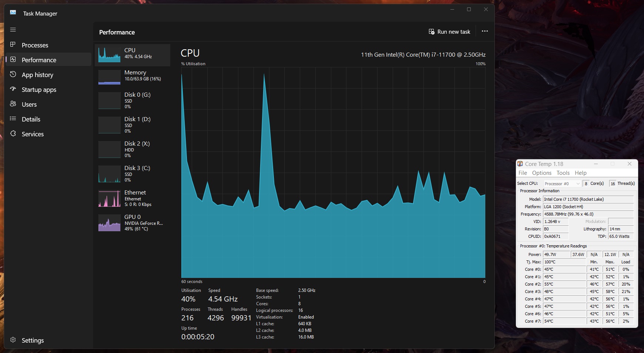Viewport: 644px width, 353px height.
Task: Click the Core #7 temperature 54°C
Action: pos(564,321)
